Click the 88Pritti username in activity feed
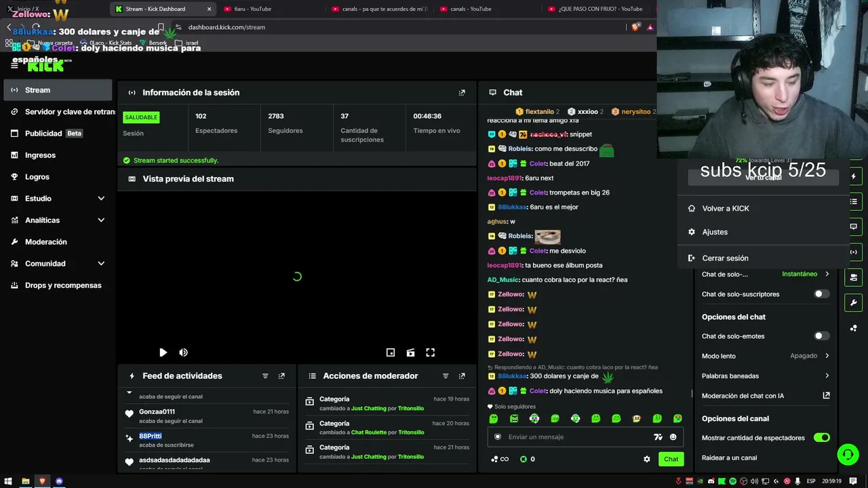 (x=151, y=436)
